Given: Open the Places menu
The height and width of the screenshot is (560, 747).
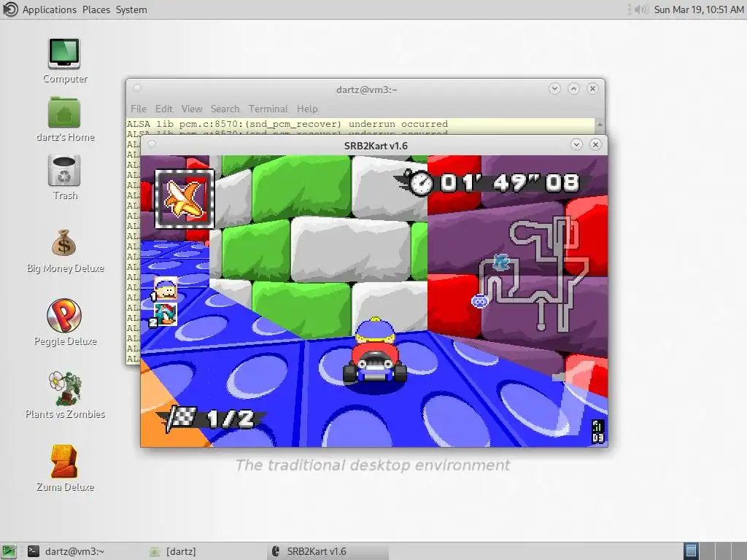Looking at the screenshot, I should coord(96,9).
